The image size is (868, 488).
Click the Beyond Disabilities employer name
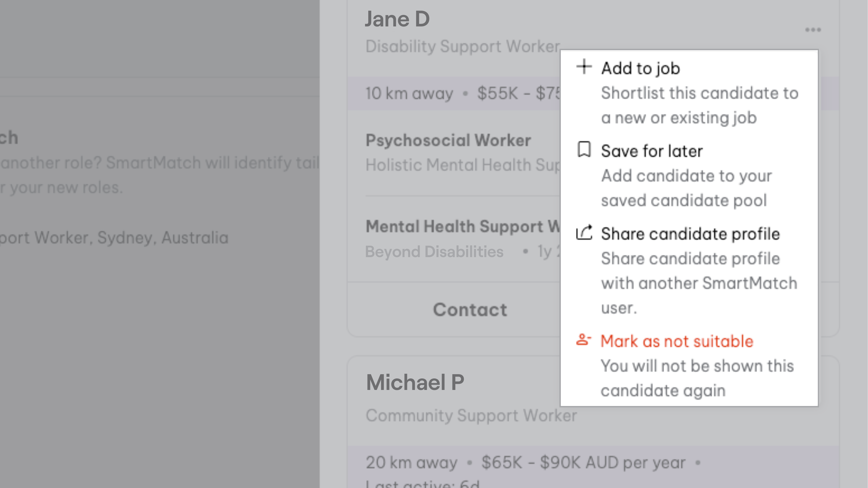click(x=434, y=251)
